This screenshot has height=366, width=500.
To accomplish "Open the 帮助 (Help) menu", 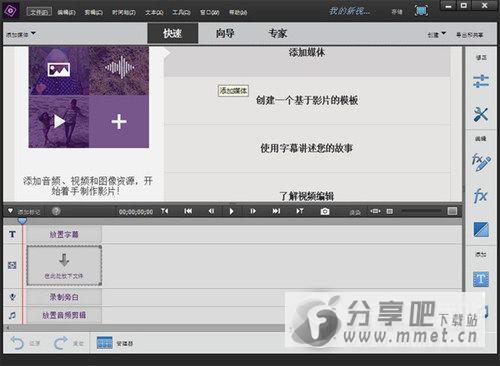I will click(x=238, y=12).
